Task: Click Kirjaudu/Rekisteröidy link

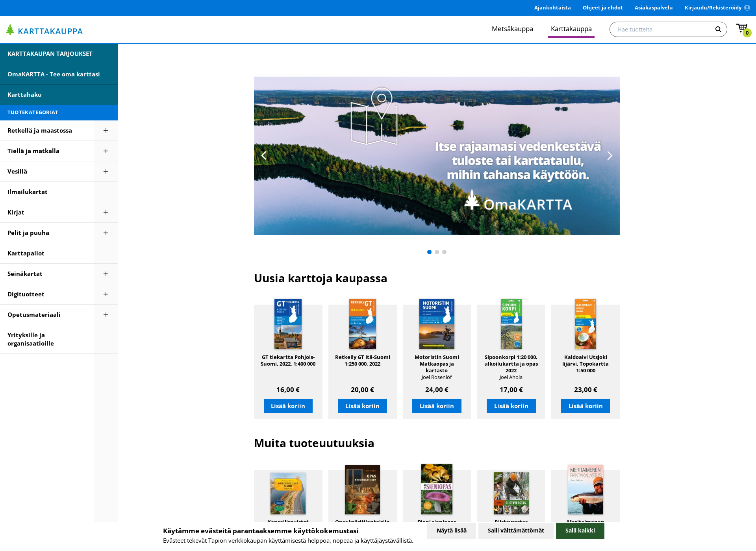Action: [x=713, y=7]
